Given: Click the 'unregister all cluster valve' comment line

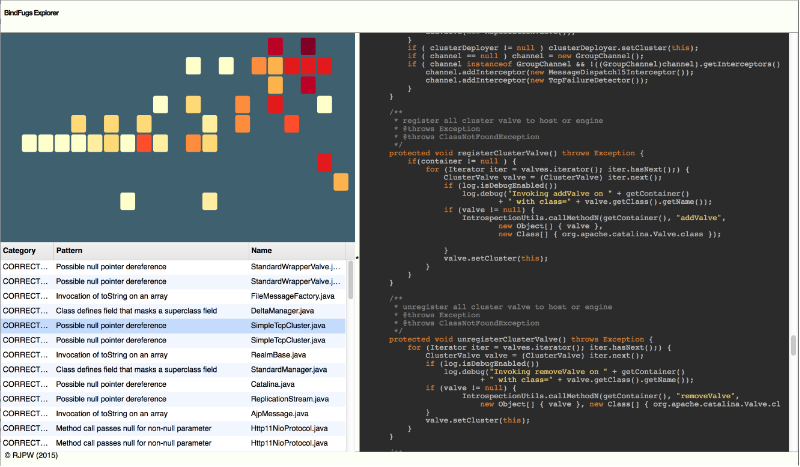Looking at the screenshot, I should tap(503, 307).
